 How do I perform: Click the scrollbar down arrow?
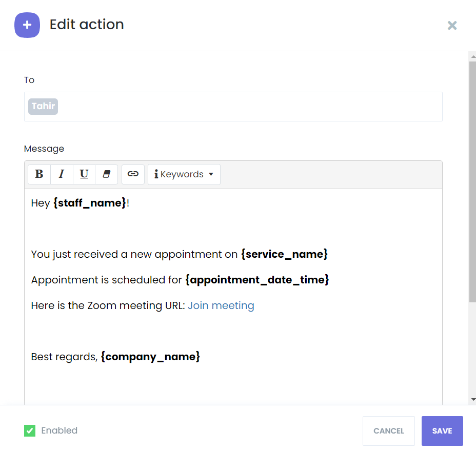(x=473, y=400)
